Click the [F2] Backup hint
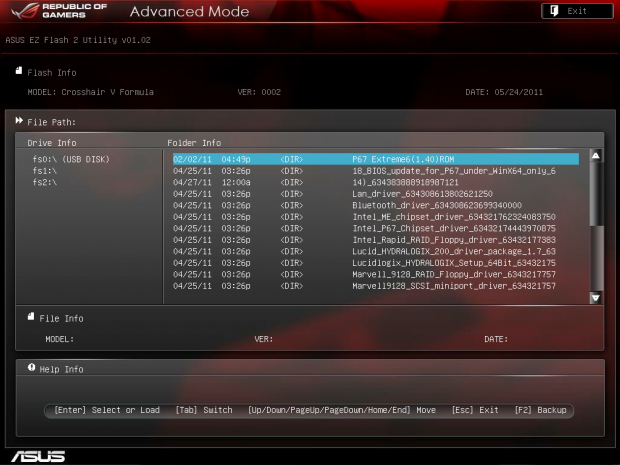Image resolution: width=620 pixels, height=465 pixels. point(541,410)
